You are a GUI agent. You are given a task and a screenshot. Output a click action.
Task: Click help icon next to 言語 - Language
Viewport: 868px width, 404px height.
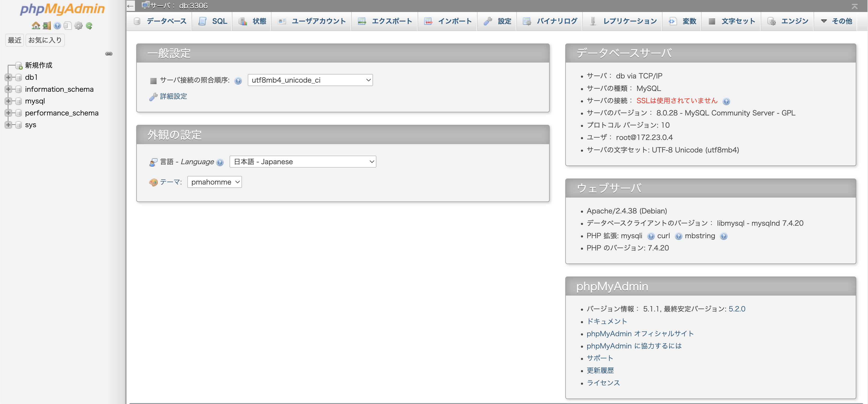tap(220, 163)
